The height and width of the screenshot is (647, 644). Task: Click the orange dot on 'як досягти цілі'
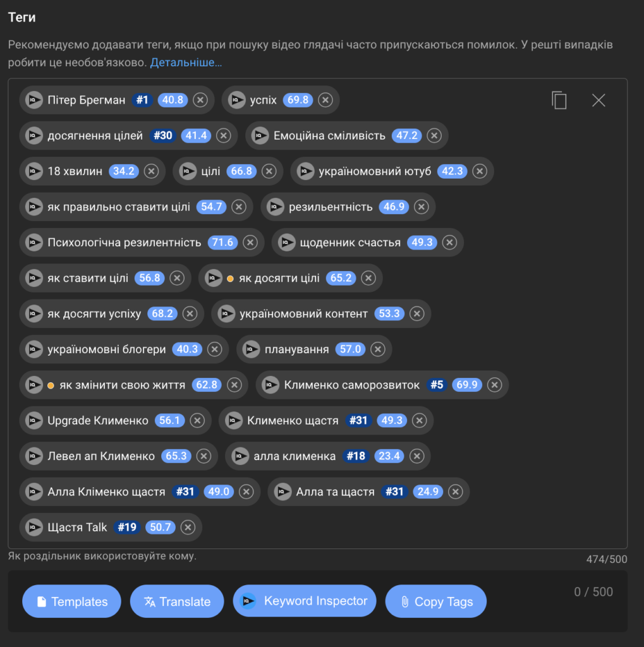pos(230,278)
